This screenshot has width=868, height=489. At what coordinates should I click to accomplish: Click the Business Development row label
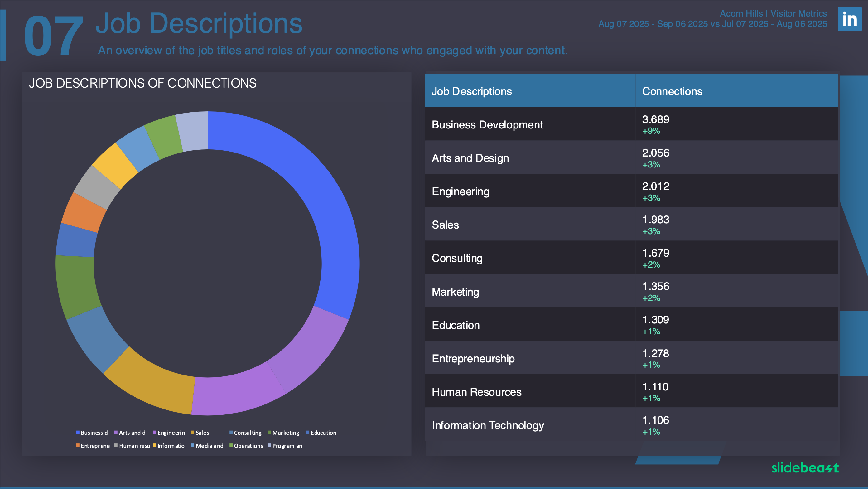[x=487, y=125]
